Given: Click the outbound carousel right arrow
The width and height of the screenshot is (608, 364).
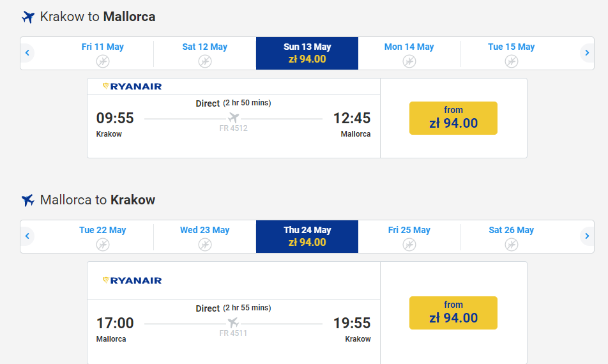Looking at the screenshot, I should pyautogui.click(x=587, y=53).
